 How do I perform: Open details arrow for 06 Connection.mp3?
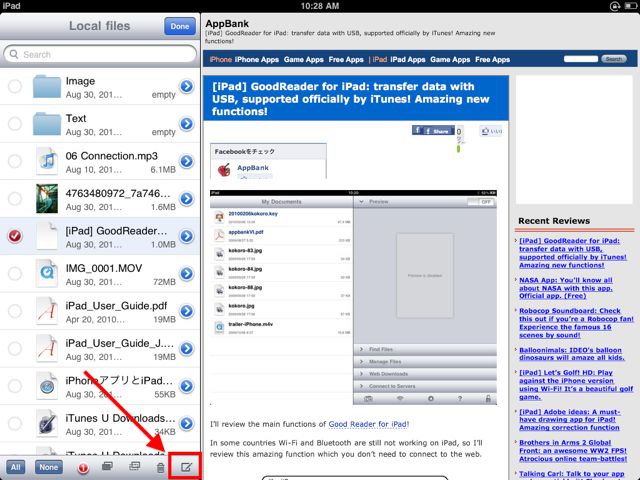click(x=187, y=161)
